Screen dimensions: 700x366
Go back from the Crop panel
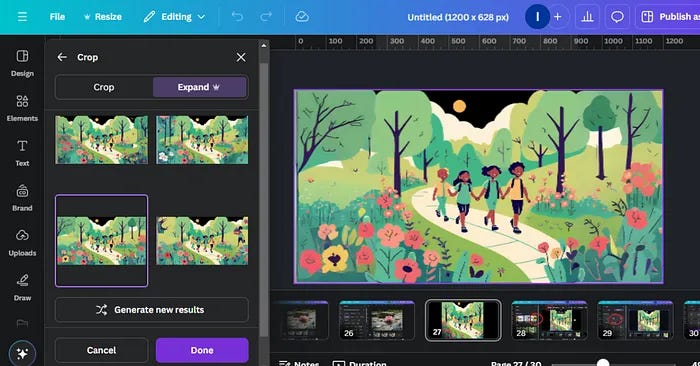(x=62, y=57)
